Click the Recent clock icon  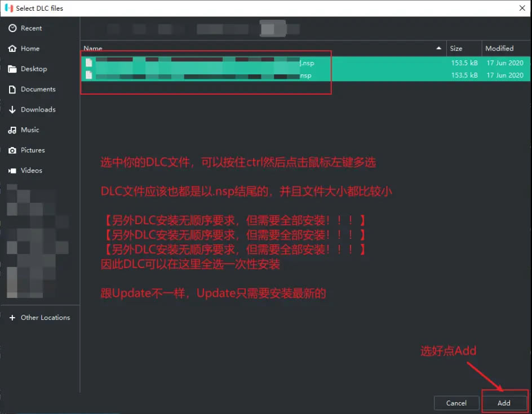pyautogui.click(x=12, y=28)
